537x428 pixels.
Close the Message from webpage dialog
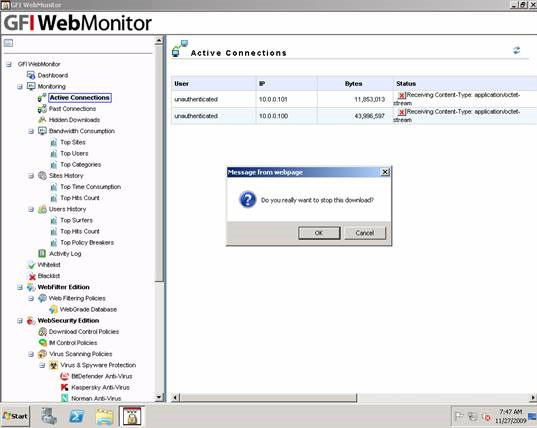(x=385, y=172)
